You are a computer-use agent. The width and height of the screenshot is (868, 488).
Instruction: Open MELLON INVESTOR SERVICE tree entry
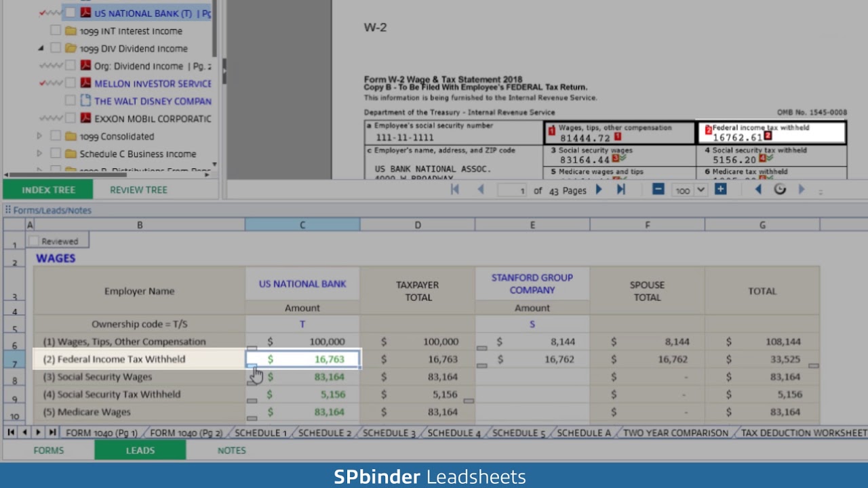coord(153,83)
